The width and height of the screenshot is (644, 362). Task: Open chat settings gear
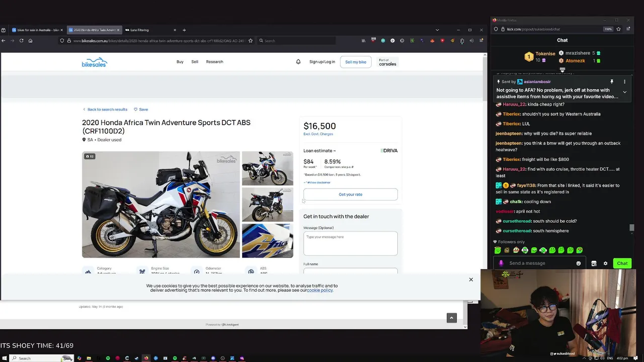605,263
